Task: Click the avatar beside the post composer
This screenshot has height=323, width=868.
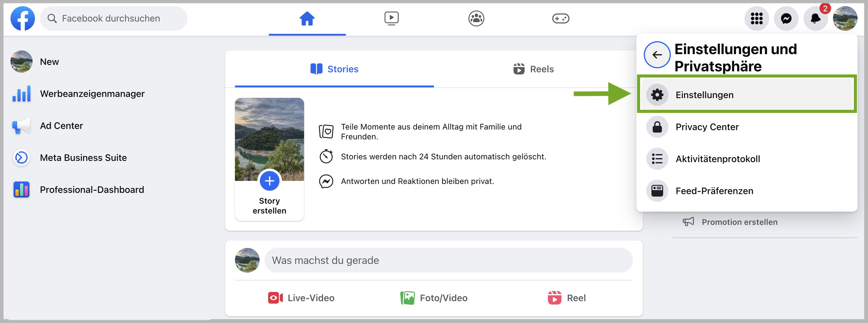Action: pyautogui.click(x=247, y=260)
